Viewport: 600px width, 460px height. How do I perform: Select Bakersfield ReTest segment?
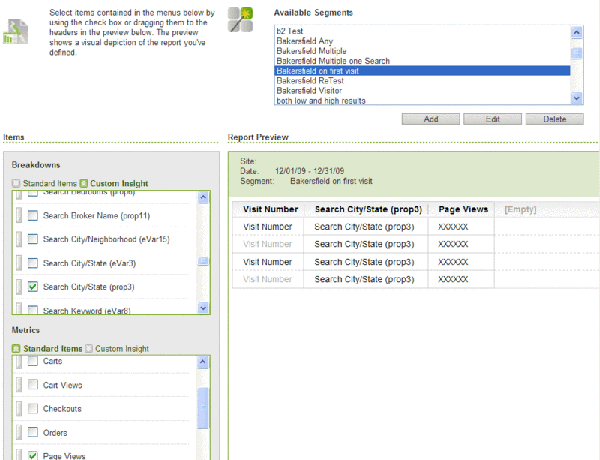[422, 81]
